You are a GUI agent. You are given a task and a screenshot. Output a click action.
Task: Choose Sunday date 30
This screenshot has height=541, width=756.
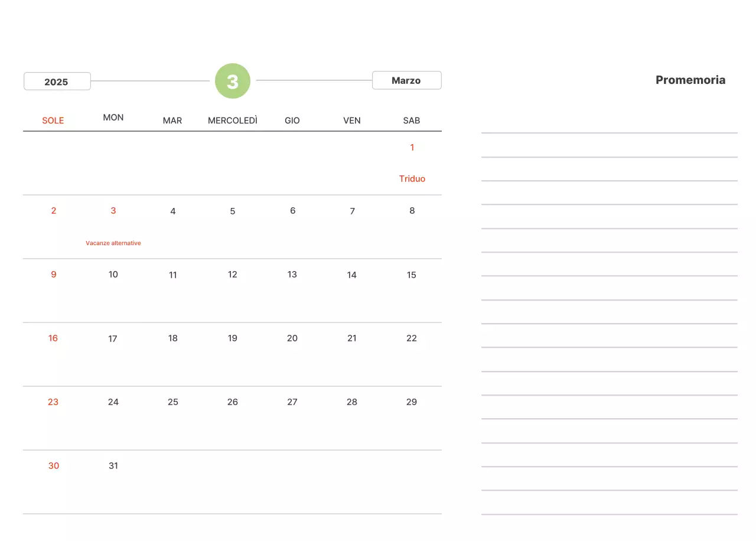(x=54, y=466)
